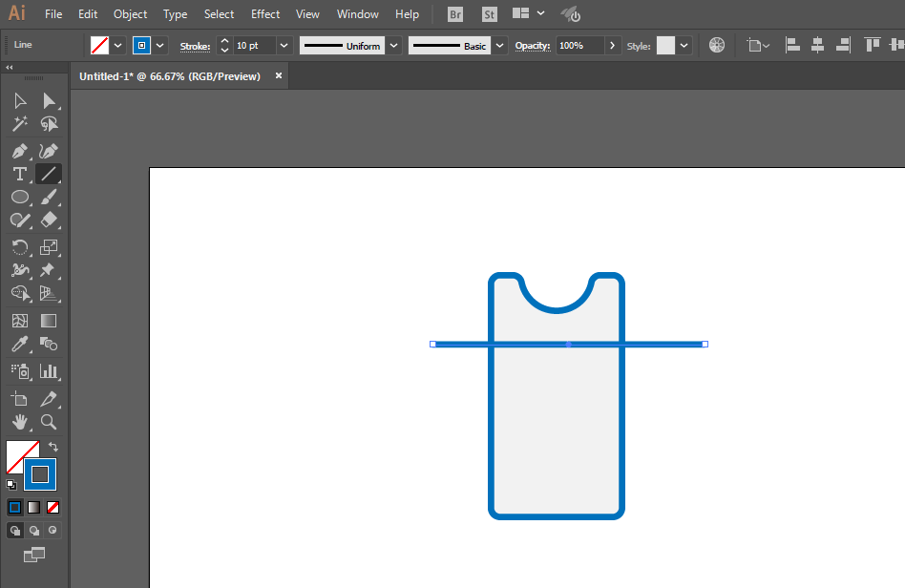Click the Rotate tool
This screenshot has width=905, height=588.
coord(19,247)
